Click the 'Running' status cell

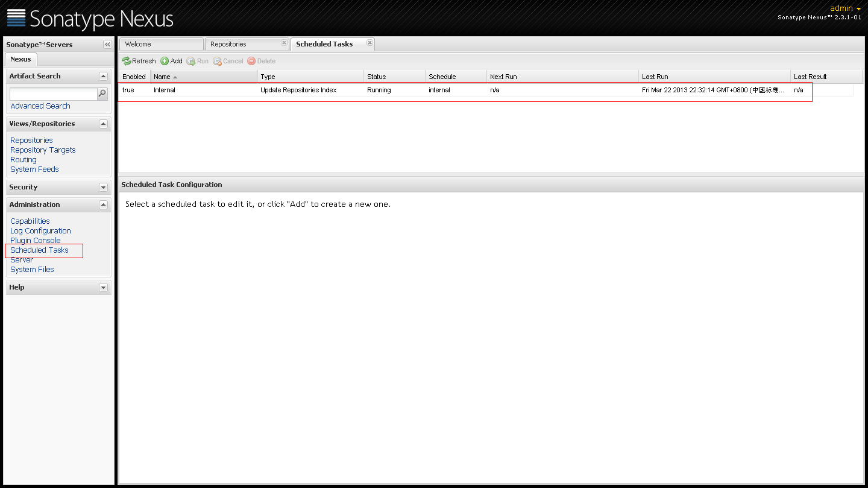pos(395,90)
